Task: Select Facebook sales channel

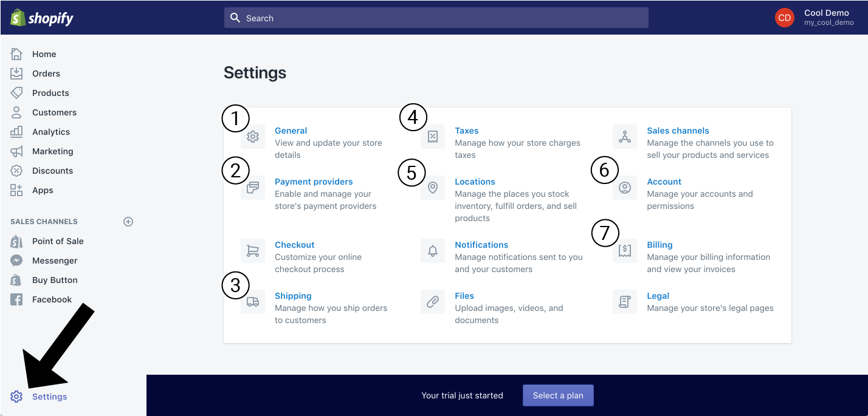Action: pos(52,299)
